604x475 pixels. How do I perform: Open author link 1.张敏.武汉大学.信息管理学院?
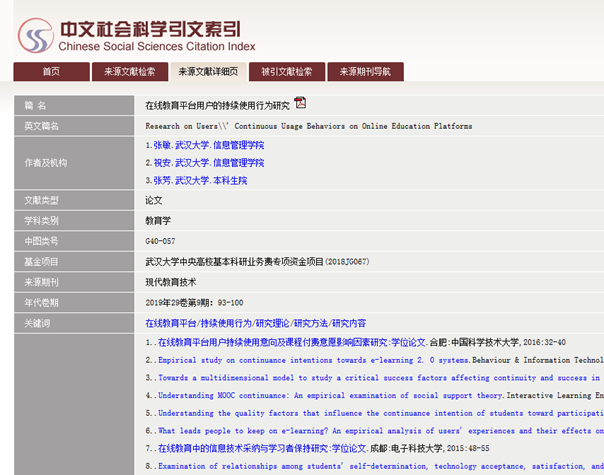(x=205, y=145)
